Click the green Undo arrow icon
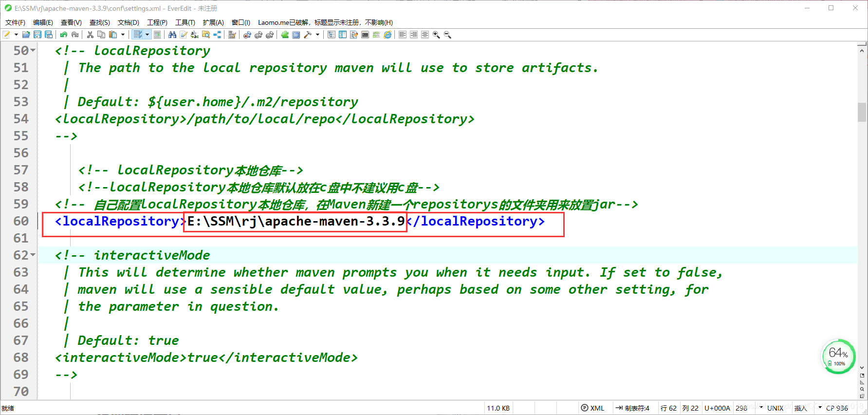Image resolution: width=868 pixels, height=415 pixels. 63,35
